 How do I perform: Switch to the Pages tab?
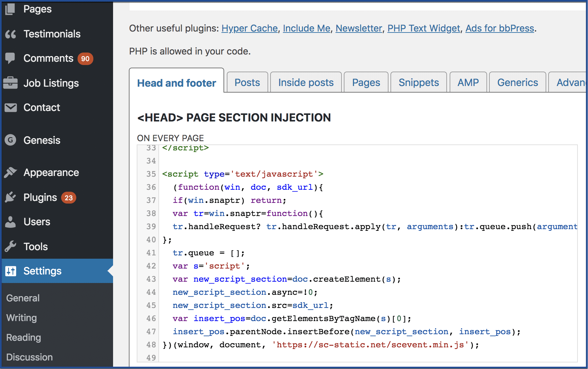coord(366,82)
